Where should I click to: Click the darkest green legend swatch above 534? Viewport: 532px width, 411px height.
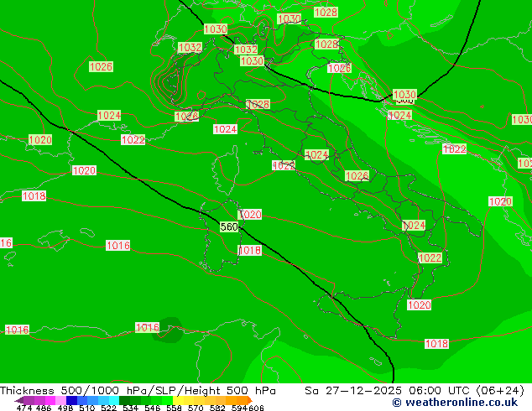point(125,400)
